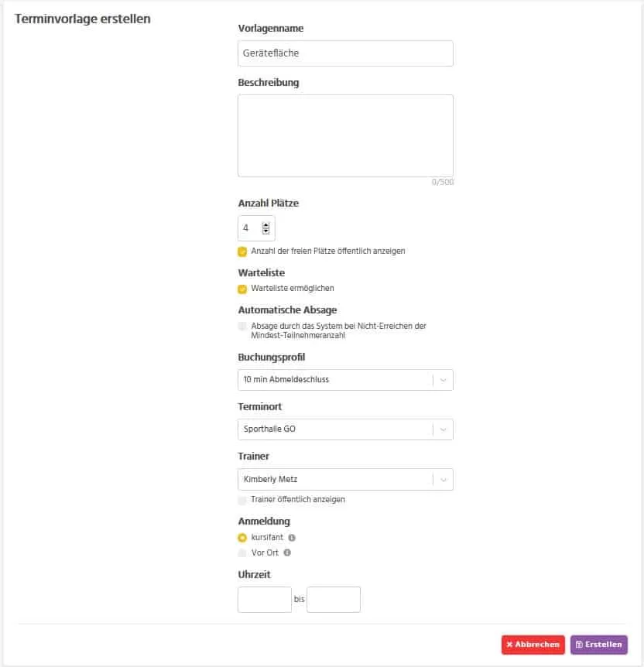The width and height of the screenshot is (644, 667).
Task: Click the save icon on the Erstellen button
Action: (579, 644)
